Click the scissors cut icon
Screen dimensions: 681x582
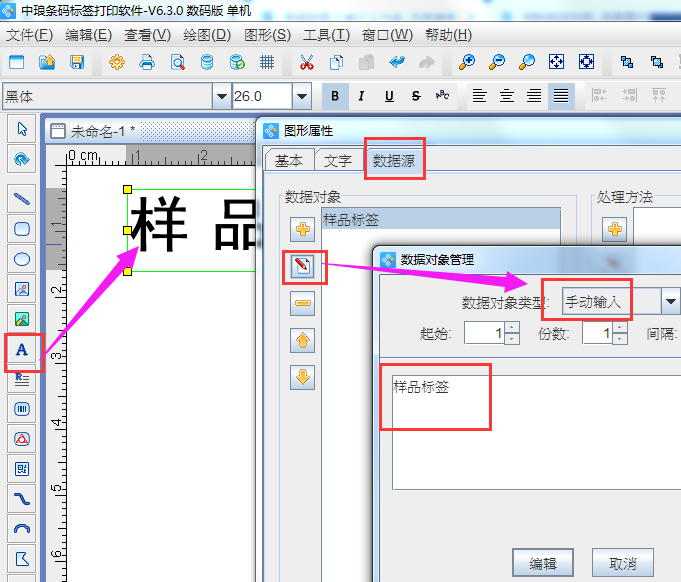click(306, 62)
